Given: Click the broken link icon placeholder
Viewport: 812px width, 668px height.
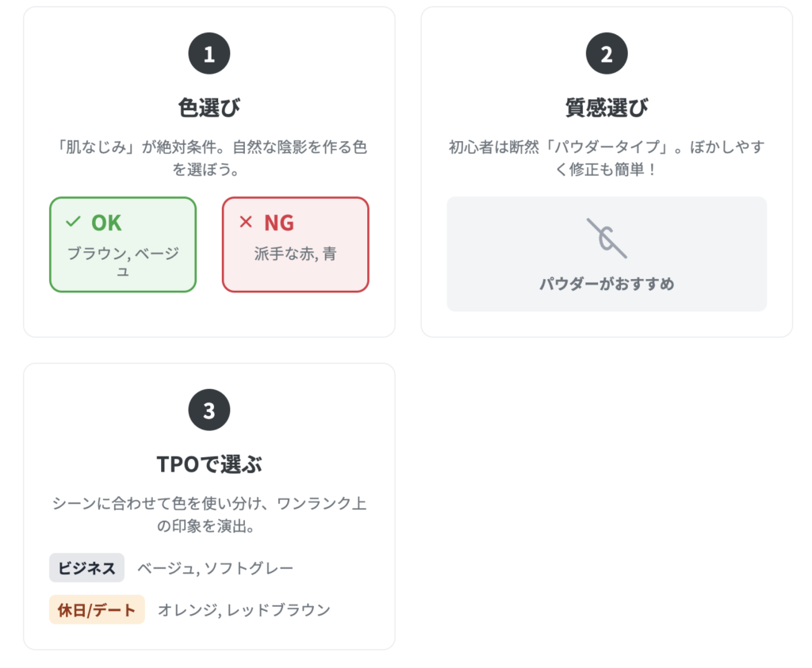Looking at the screenshot, I should 607,238.
